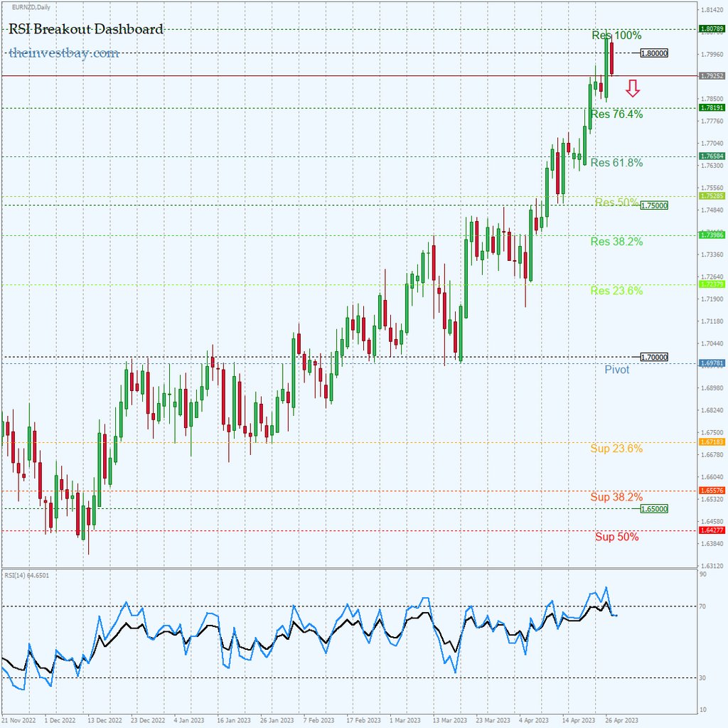Click the 1.65000 round-number price box
Viewport: 728px width, 728px height.
tap(654, 509)
